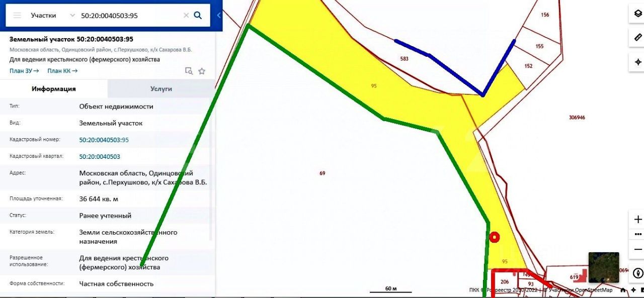This screenshot has width=644, height=298.
Task: Click the 'Площадь уточненная:' label
Action: 36,198
